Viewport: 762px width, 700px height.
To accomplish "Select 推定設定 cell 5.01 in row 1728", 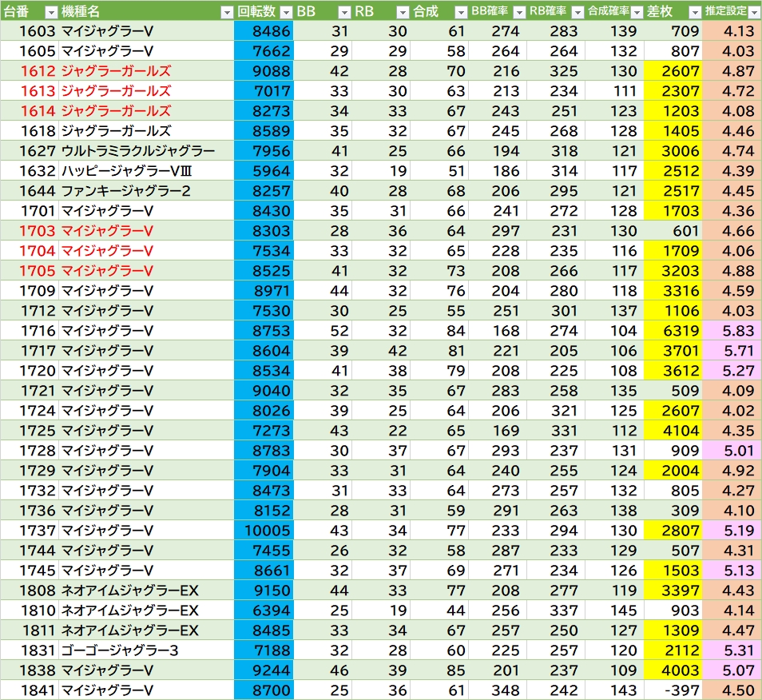I will tap(732, 451).
